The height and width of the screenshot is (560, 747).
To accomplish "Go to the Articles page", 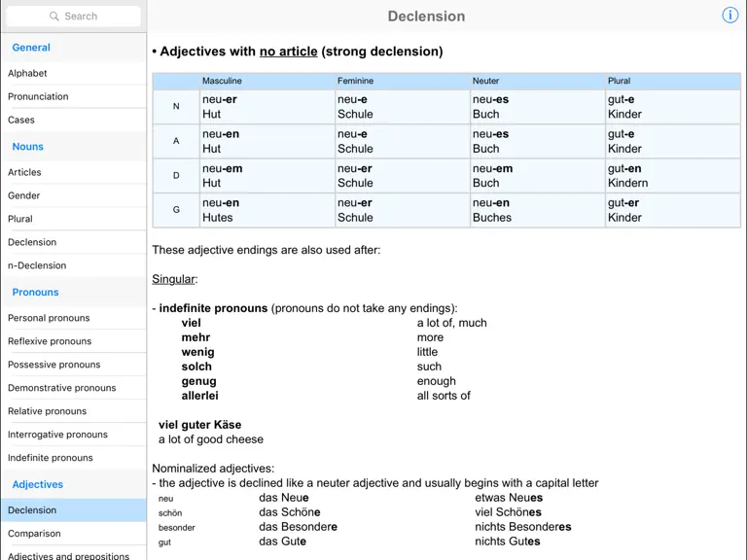I will pyautogui.click(x=73, y=172).
